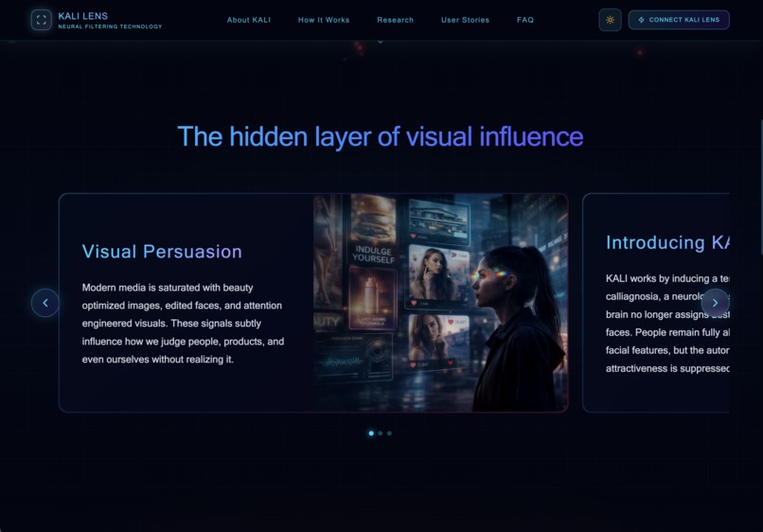Toggle light theme with sun icon
This screenshot has height=532, width=763.
click(610, 20)
